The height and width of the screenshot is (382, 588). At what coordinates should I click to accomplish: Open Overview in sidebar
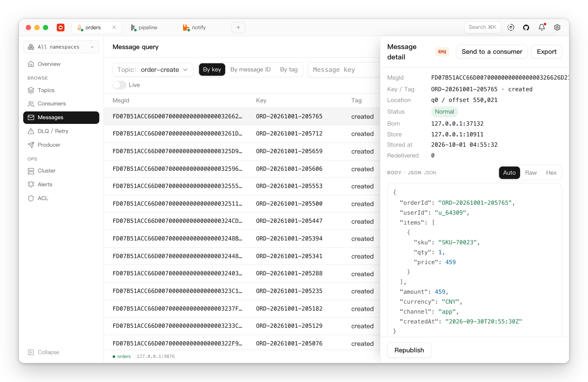tap(61, 64)
